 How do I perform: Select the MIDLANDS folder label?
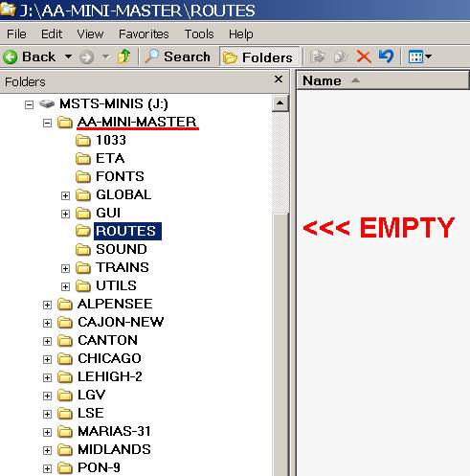pyautogui.click(x=114, y=449)
